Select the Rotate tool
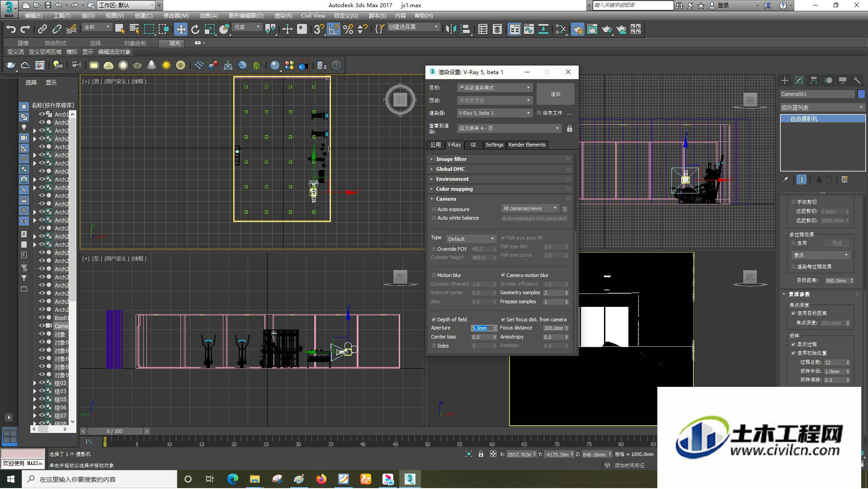Image resolution: width=868 pixels, height=489 pixels. [195, 29]
